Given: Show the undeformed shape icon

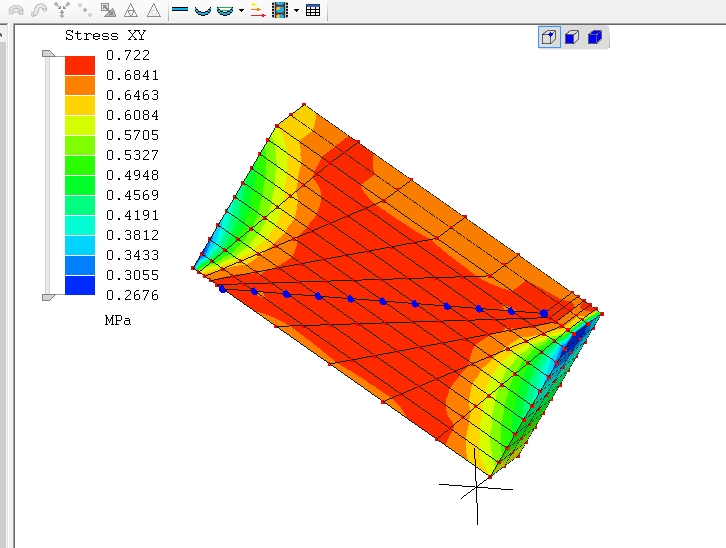Looking at the screenshot, I should coord(180,10).
